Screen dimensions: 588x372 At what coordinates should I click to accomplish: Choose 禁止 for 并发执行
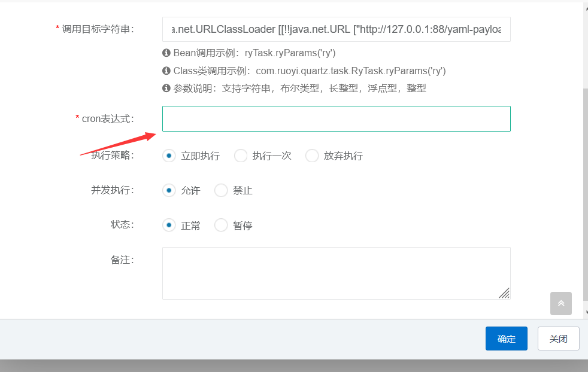point(221,190)
